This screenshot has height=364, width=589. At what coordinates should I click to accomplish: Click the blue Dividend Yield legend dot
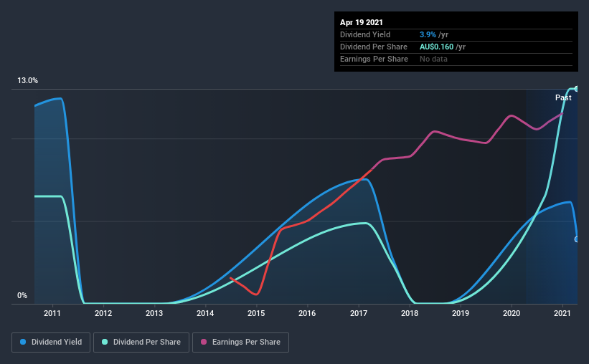click(23, 342)
